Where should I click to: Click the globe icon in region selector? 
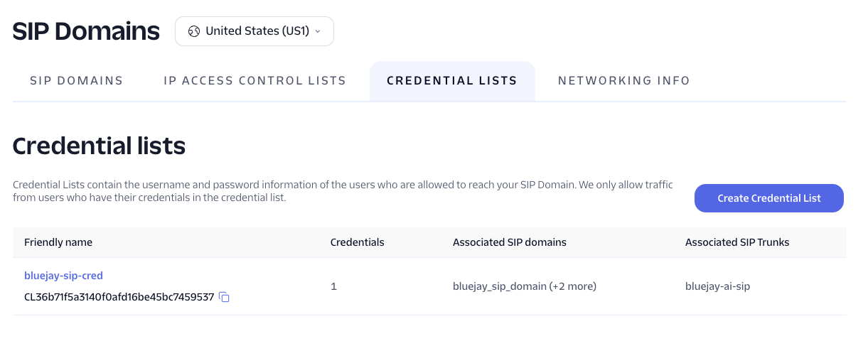pyautogui.click(x=193, y=31)
